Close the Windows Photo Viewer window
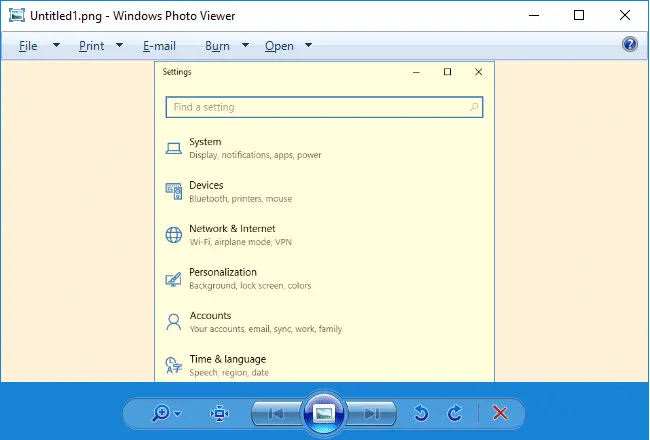Image resolution: width=650 pixels, height=440 pixels. [625, 15]
